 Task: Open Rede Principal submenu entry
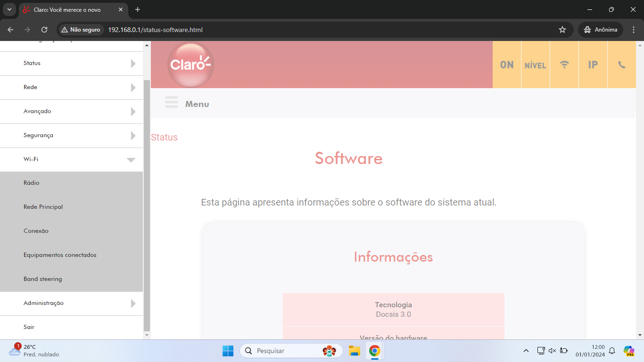pyautogui.click(x=71, y=207)
